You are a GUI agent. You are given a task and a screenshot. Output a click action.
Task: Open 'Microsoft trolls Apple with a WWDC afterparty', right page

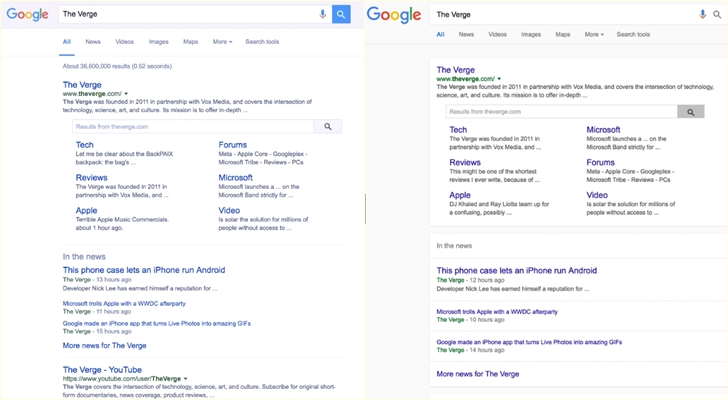(497, 312)
